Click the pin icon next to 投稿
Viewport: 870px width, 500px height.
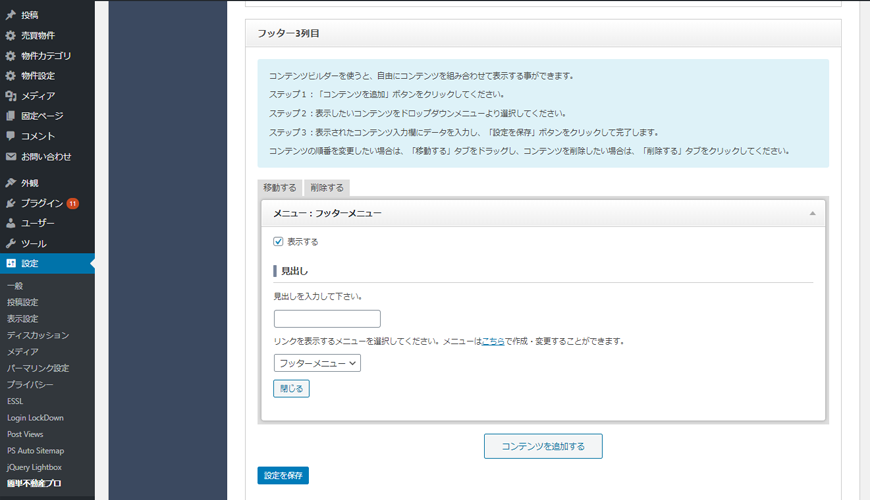11,16
